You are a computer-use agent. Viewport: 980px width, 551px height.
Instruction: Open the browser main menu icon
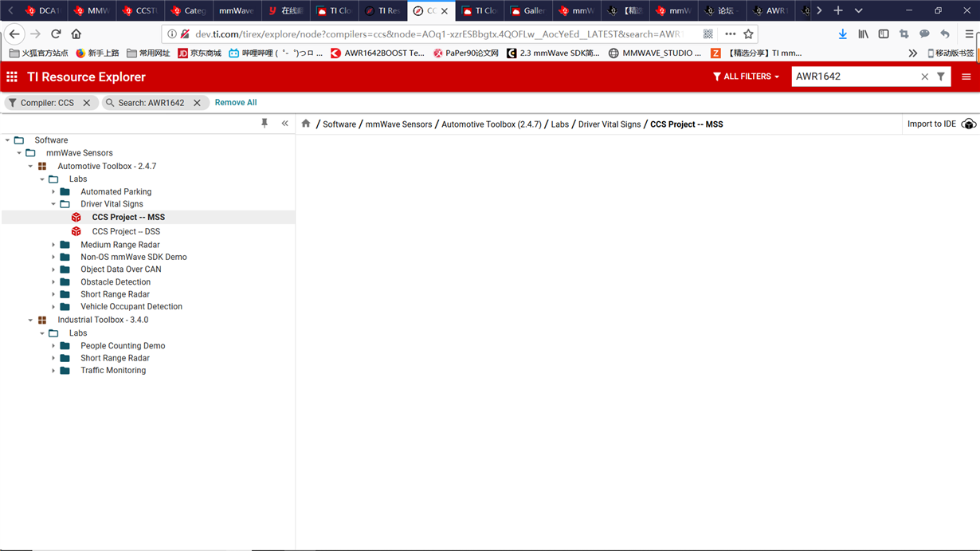click(x=969, y=34)
